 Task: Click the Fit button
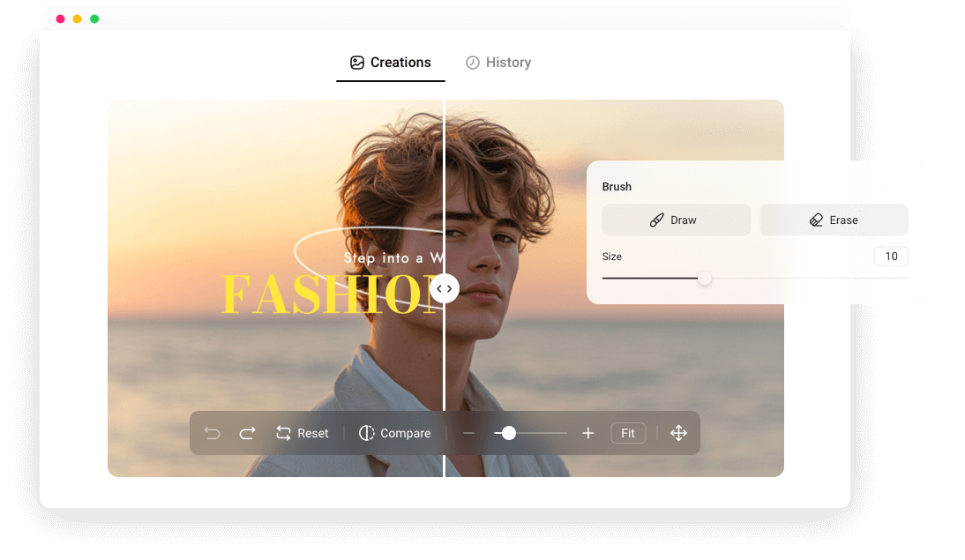pyautogui.click(x=628, y=433)
